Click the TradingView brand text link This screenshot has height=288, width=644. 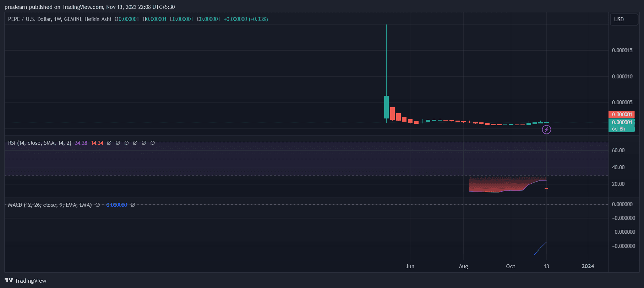pyautogui.click(x=31, y=281)
